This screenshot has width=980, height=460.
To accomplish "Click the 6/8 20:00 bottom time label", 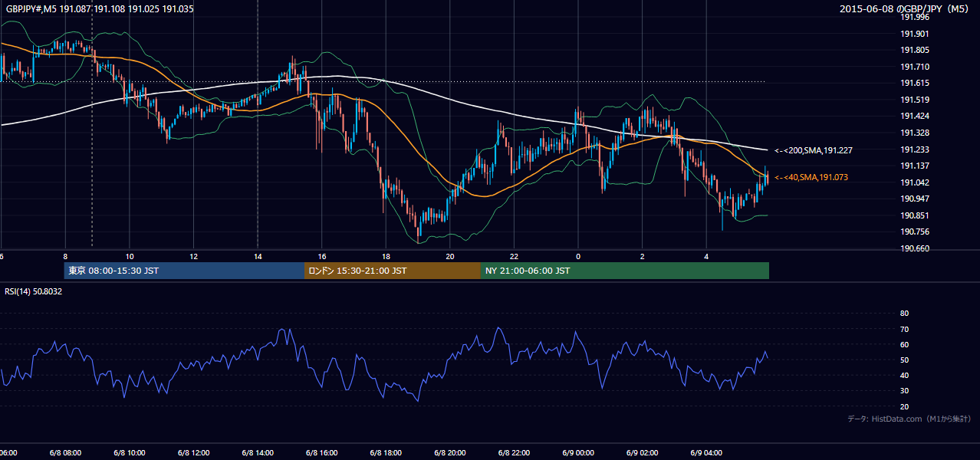I will [x=449, y=453].
